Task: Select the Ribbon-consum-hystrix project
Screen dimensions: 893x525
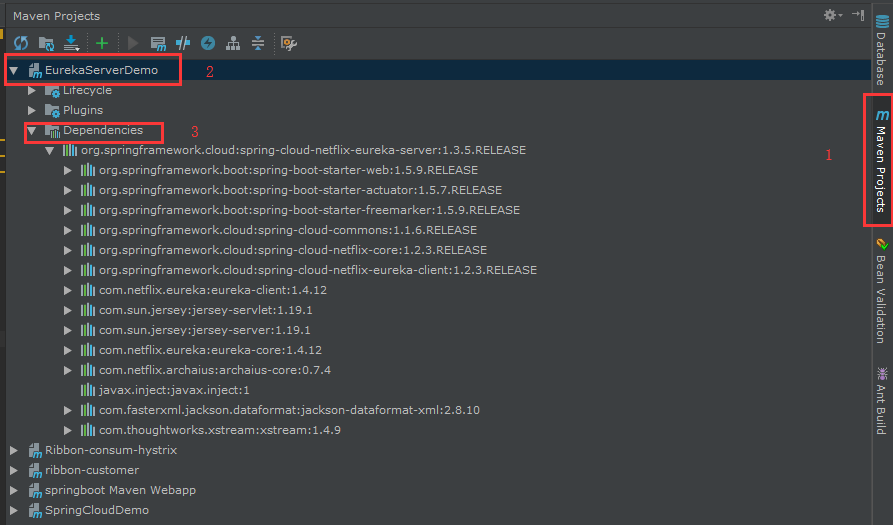Action: coord(111,450)
